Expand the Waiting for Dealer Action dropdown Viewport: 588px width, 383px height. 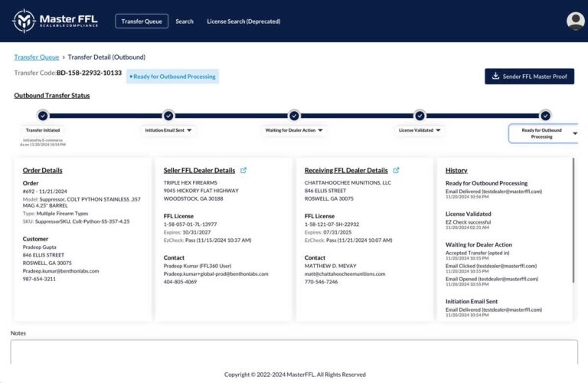tap(320, 130)
